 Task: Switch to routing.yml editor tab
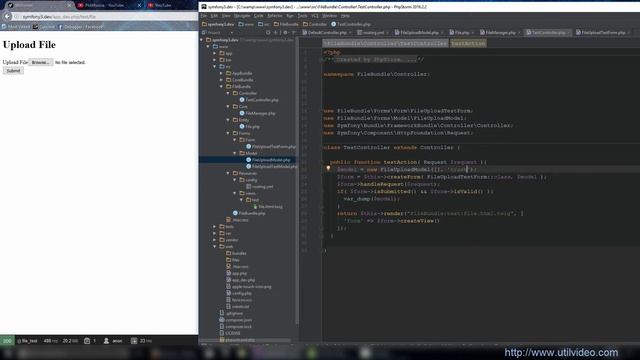(373, 32)
